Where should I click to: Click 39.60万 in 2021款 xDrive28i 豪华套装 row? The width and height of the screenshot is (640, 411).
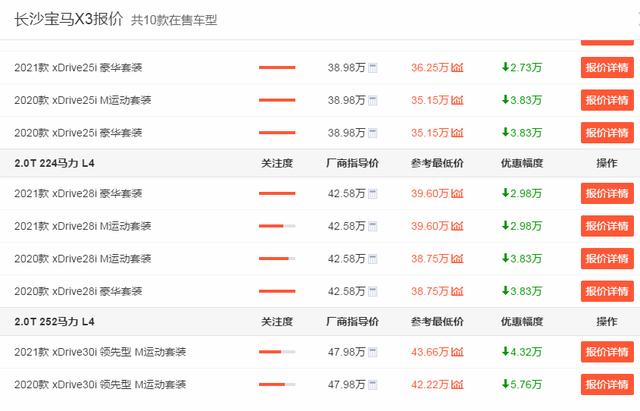click(430, 193)
